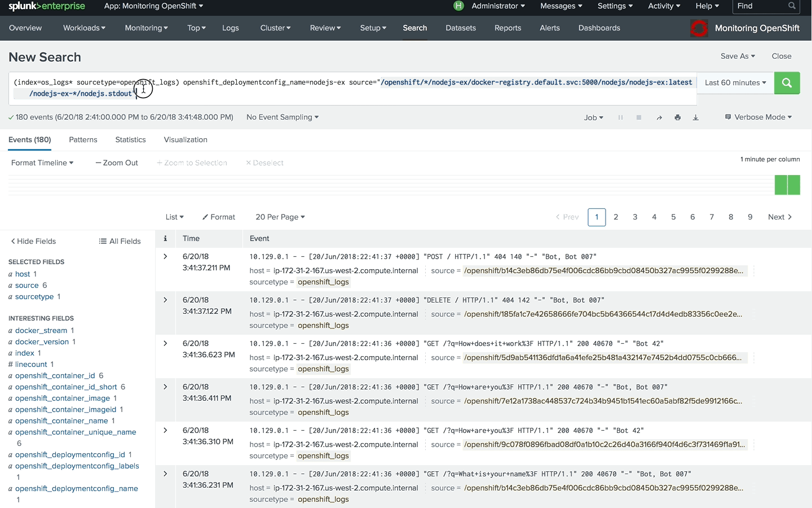Stop the search job
812x508 pixels.
click(x=639, y=117)
